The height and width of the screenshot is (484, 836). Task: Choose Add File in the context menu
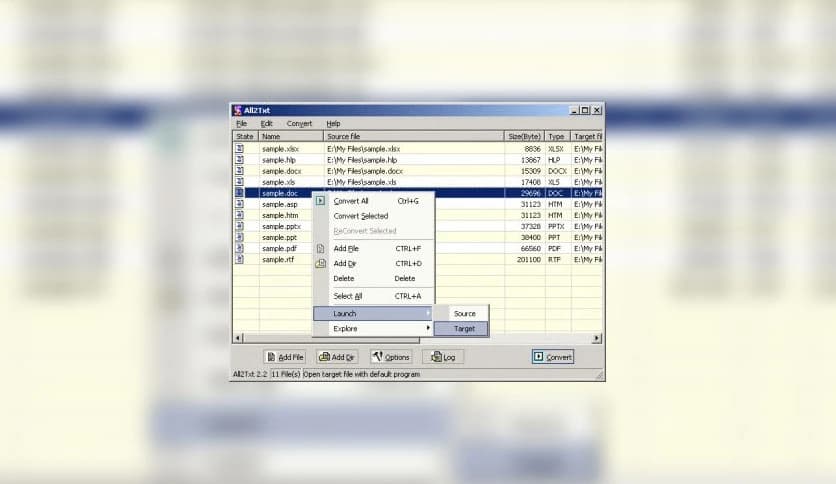click(373, 248)
